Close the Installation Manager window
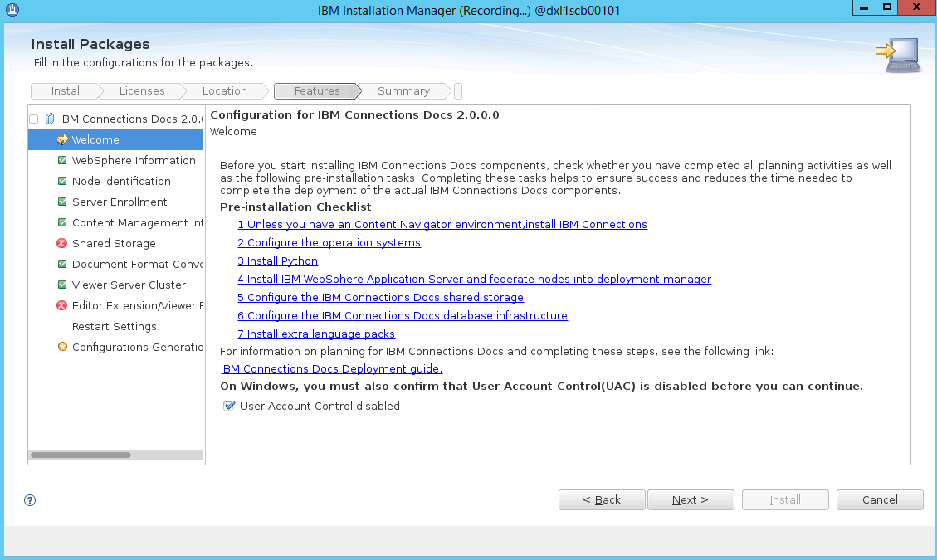This screenshot has width=937, height=560. (x=917, y=7)
